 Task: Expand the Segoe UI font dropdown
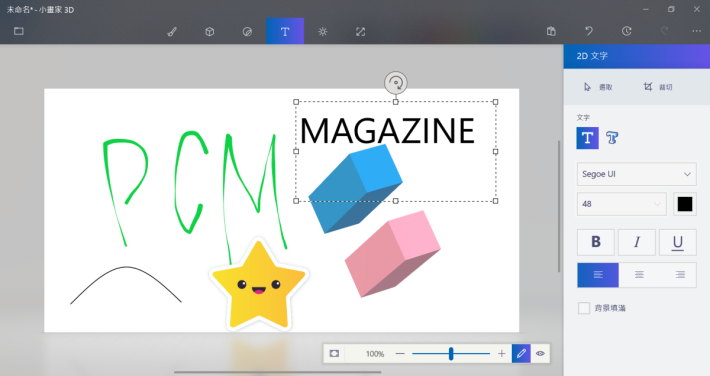[636, 174]
